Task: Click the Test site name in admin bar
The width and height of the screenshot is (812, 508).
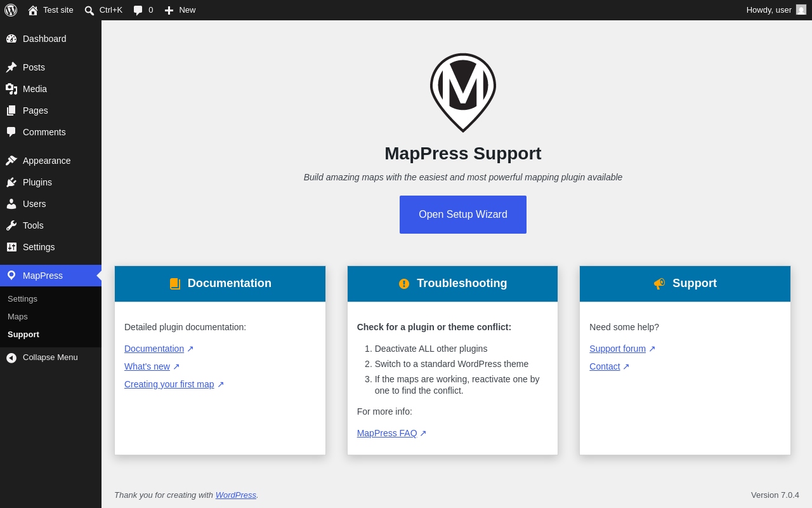Action: (x=58, y=10)
